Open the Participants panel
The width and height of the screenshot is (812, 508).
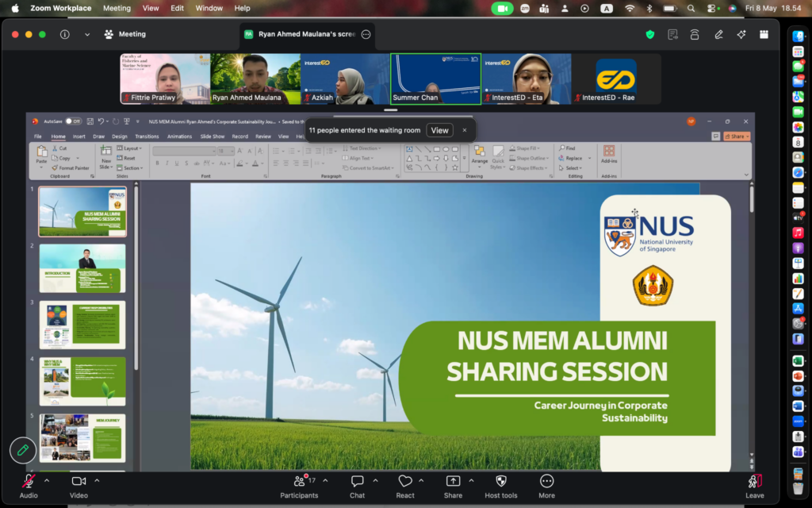click(x=299, y=487)
